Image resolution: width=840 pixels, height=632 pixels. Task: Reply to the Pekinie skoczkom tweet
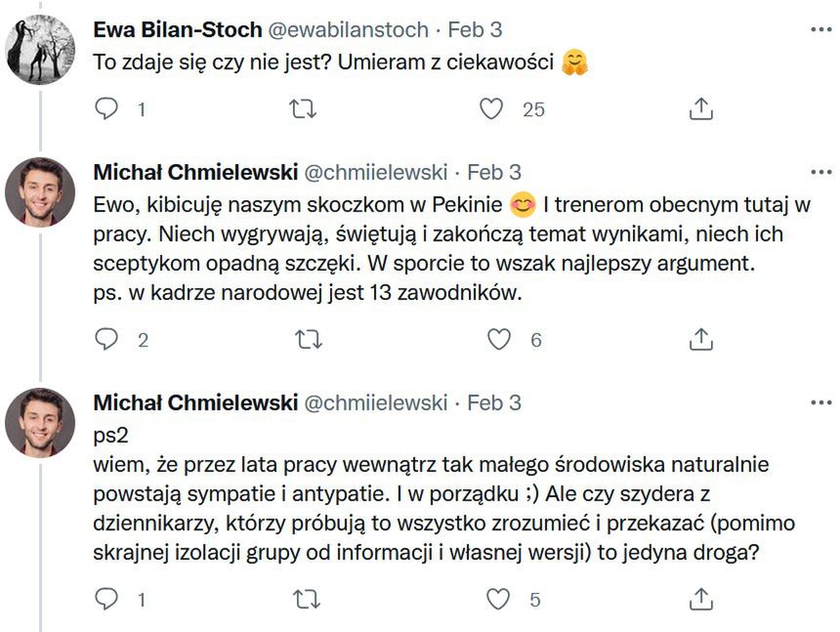tap(106, 339)
